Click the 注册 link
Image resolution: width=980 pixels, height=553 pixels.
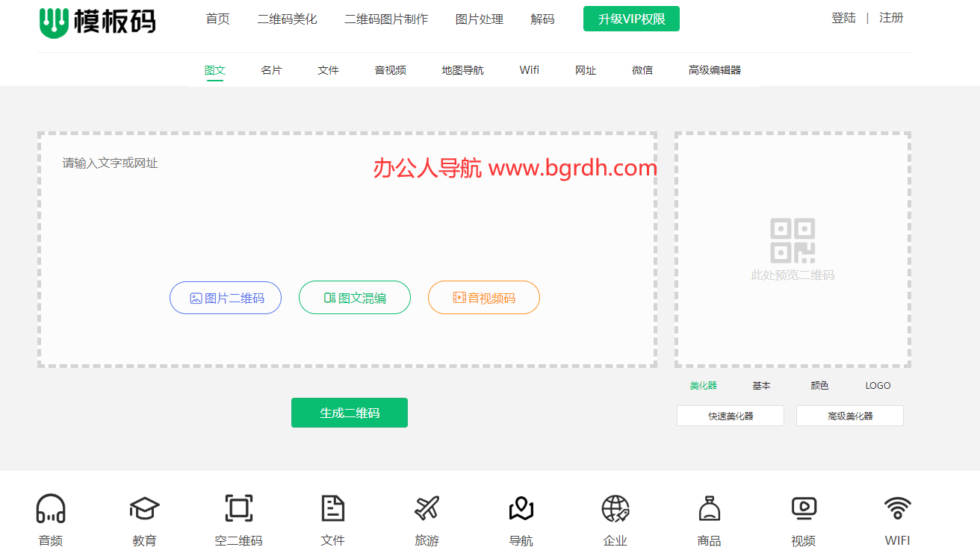[891, 18]
